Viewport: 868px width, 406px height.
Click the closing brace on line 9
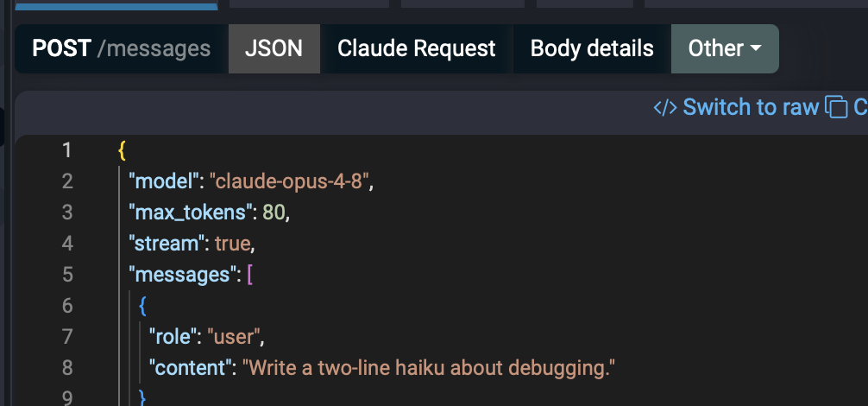(143, 397)
